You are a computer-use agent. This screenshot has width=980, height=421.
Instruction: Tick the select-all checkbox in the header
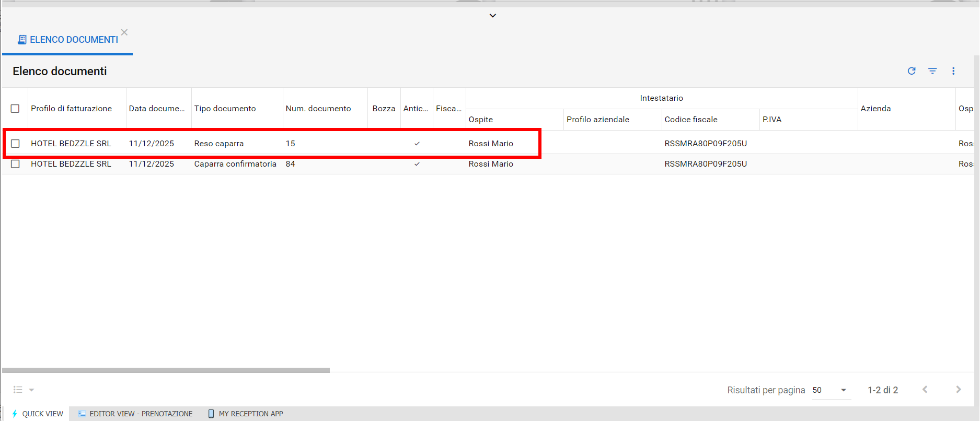coord(15,109)
